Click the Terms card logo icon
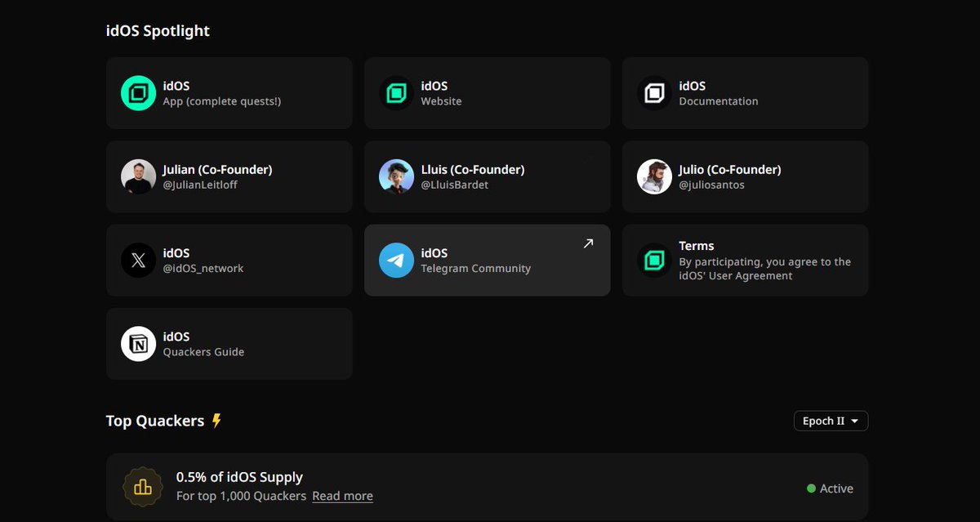The image size is (980, 522). [x=654, y=261]
